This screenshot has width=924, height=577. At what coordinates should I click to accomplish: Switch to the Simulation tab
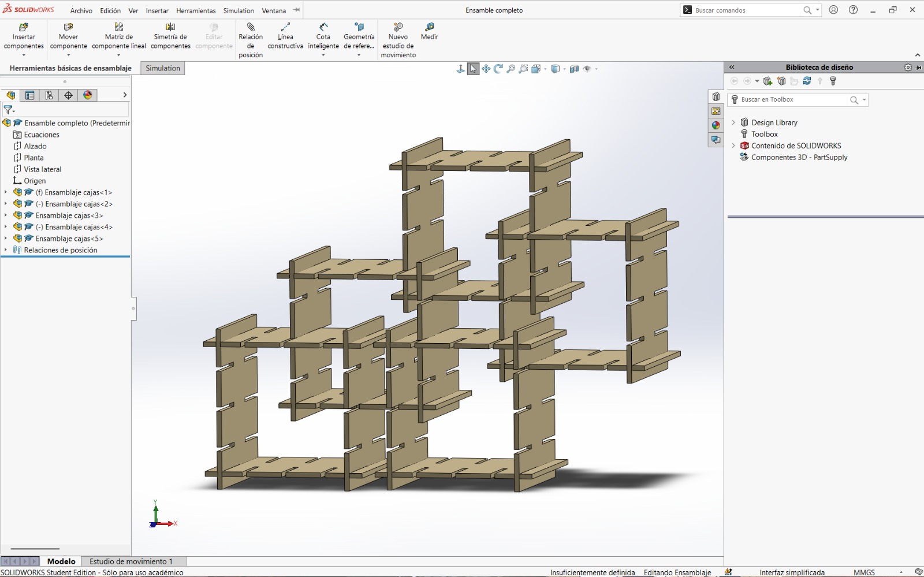point(162,68)
